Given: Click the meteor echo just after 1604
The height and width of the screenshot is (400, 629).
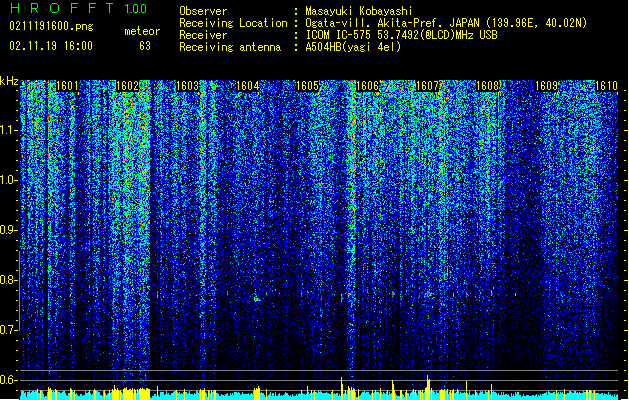Looking at the screenshot, I should (257, 299).
